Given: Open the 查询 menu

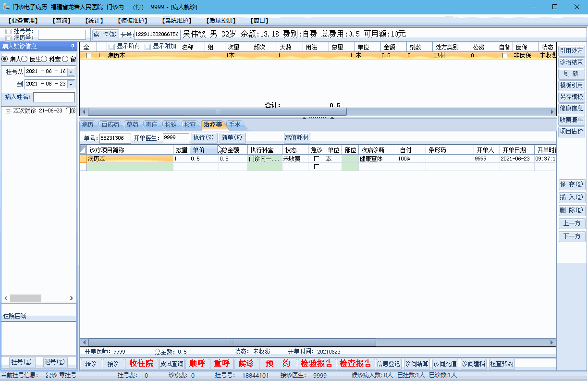Looking at the screenshot, I should pyautogui.click(x=61, y=21).
